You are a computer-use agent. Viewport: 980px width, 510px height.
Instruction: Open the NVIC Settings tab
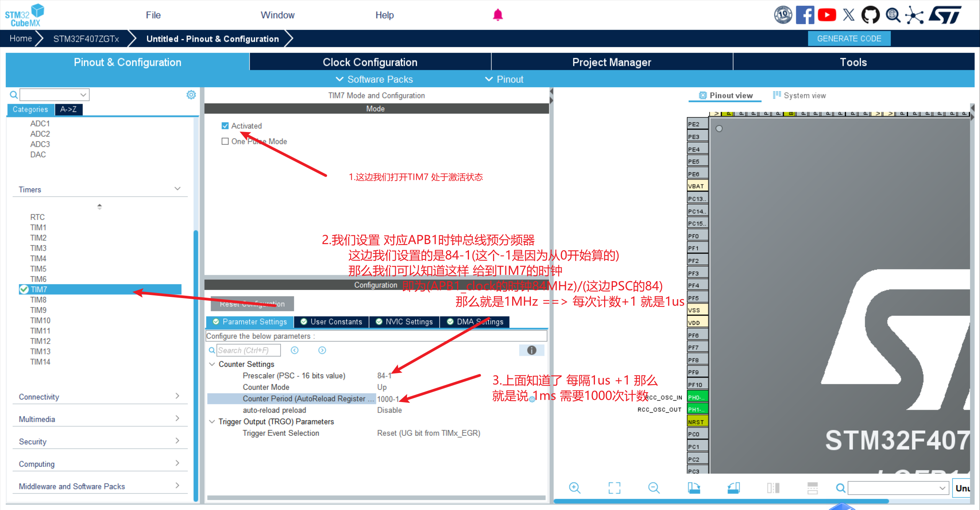(x=405, y=322)
